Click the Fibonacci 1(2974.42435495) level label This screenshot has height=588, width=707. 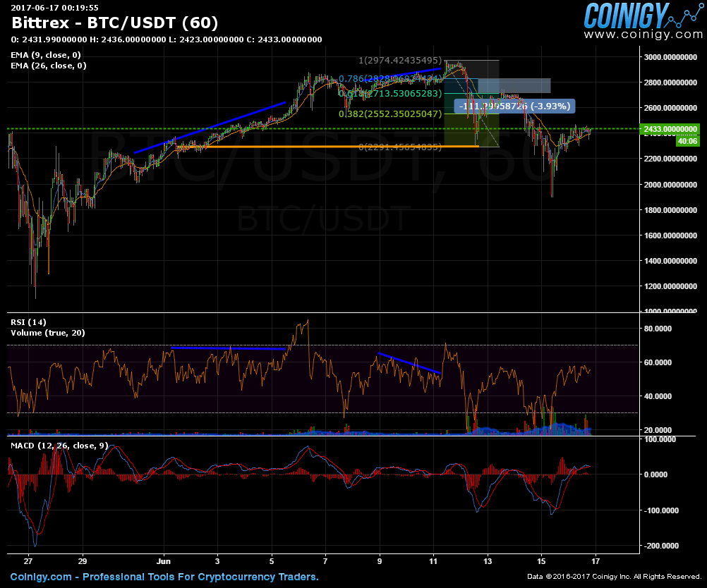400,60
